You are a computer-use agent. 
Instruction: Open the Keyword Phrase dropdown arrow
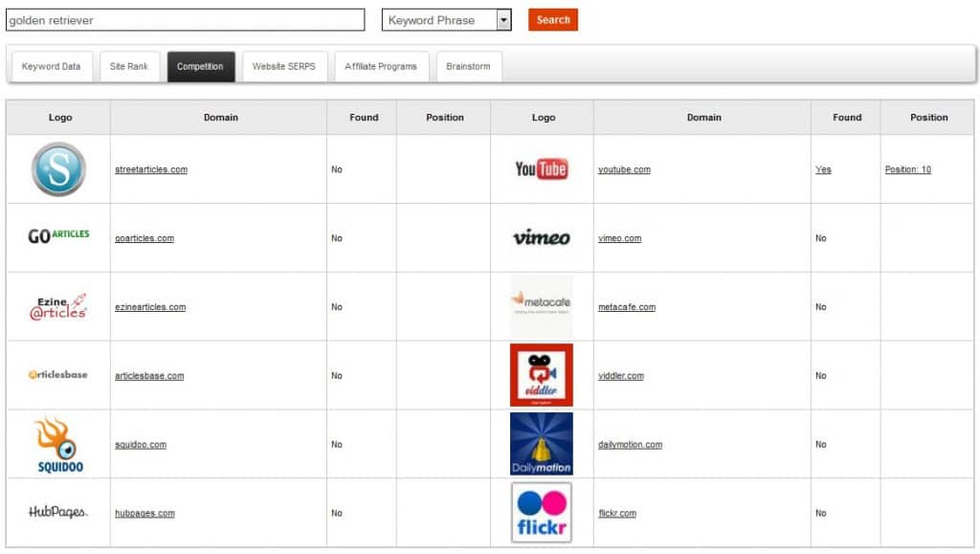coord(503,20)
